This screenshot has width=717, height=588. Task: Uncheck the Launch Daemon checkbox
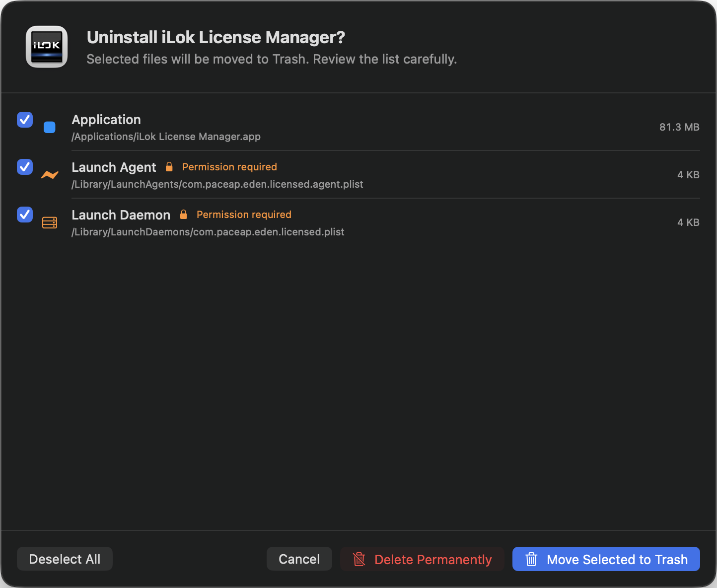(25, 215)
